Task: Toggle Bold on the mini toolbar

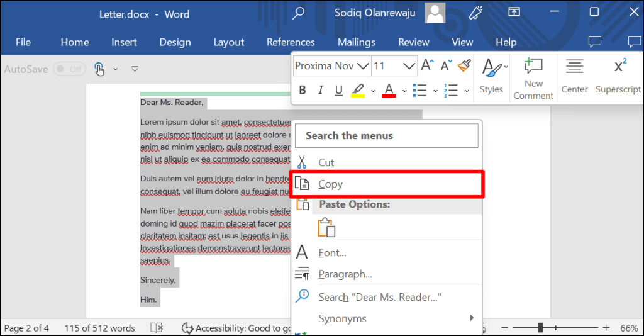Action: [303, 91]
